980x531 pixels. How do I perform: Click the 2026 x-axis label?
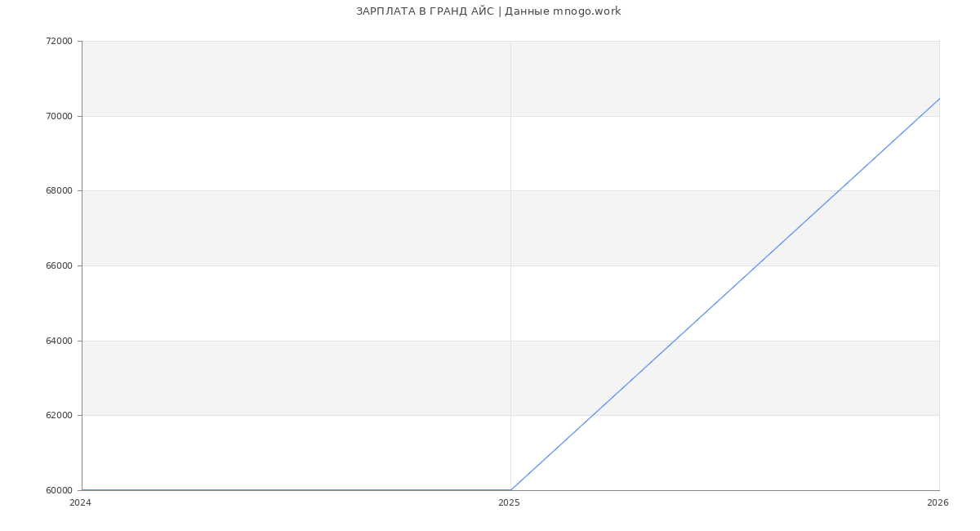(x=938, y=502)
